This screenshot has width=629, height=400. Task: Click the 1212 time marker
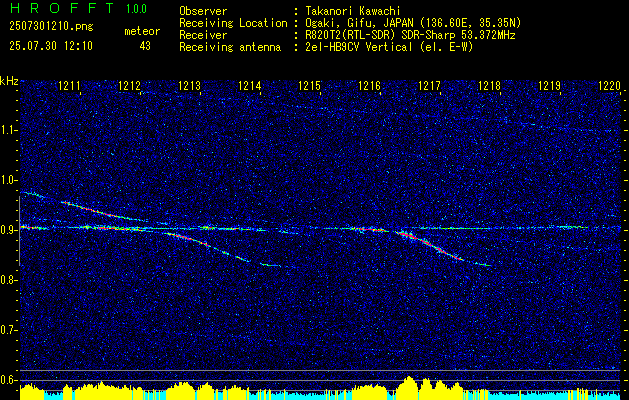pos(130,85)
